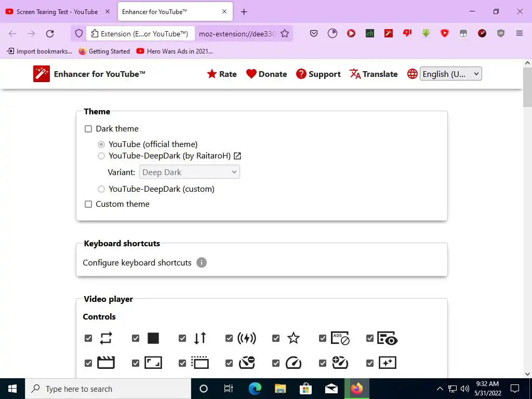
Task: Open Pocket save icon in toolbar
Action: pyautogui.click(x=314, y=33)
